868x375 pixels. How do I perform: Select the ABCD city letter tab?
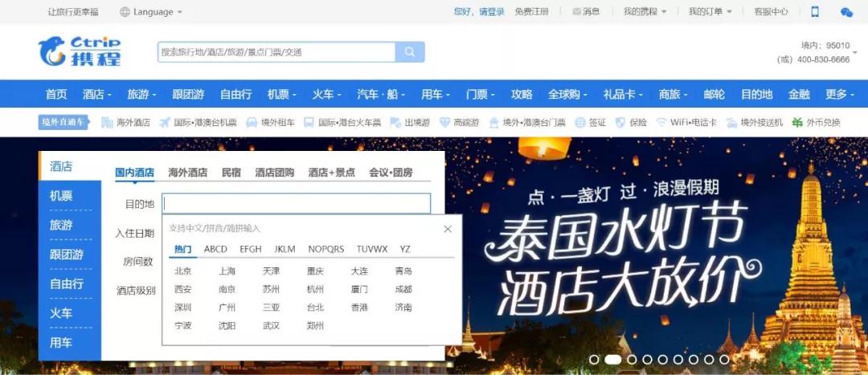point(215,249)
